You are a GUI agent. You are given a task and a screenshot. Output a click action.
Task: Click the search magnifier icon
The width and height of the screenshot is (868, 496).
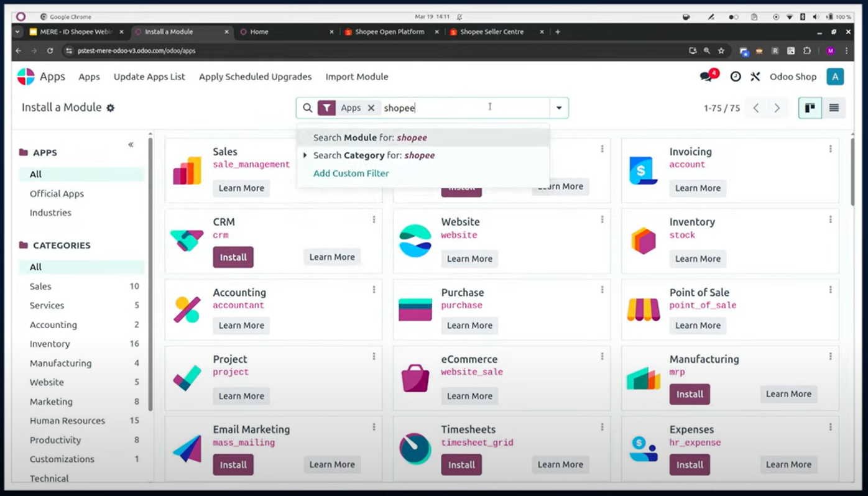pyautogui.click(x=307, y=108)
